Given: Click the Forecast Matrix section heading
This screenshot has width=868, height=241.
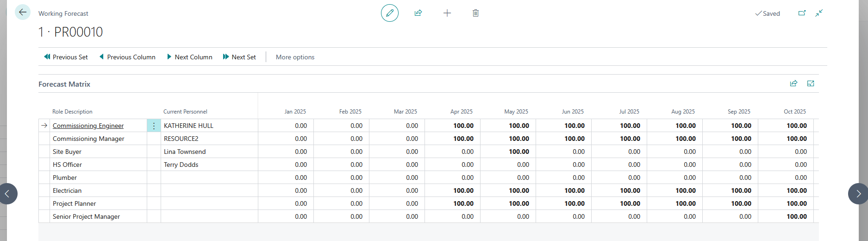Looking at the screenshot, I should [64, 84].
